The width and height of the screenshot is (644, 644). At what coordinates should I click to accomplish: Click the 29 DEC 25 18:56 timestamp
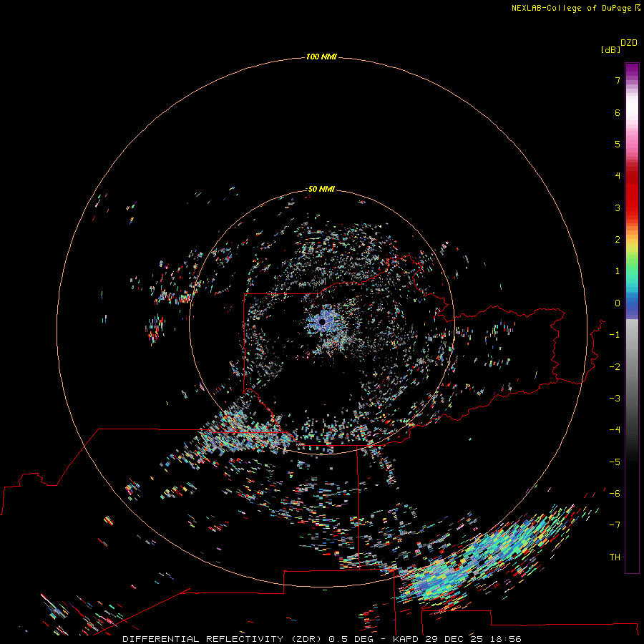tap(473, 639)
